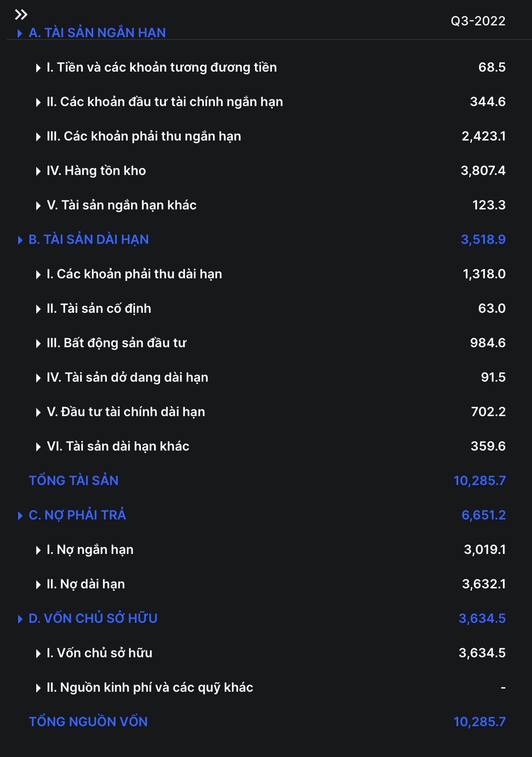Expand Tài sản dở dang dài hạn row
The height and width of the screenshot is (757, 532).
(x=38, y=378)
